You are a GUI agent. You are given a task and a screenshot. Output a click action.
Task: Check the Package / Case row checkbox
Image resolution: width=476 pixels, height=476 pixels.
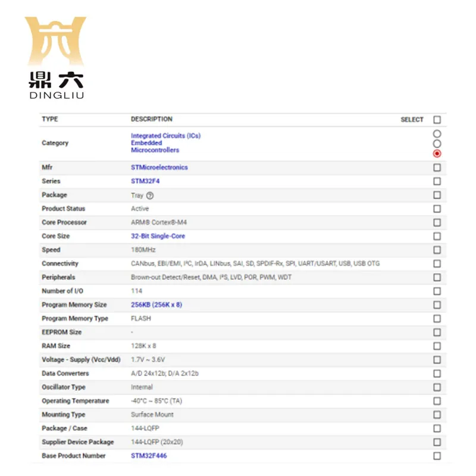437,428
